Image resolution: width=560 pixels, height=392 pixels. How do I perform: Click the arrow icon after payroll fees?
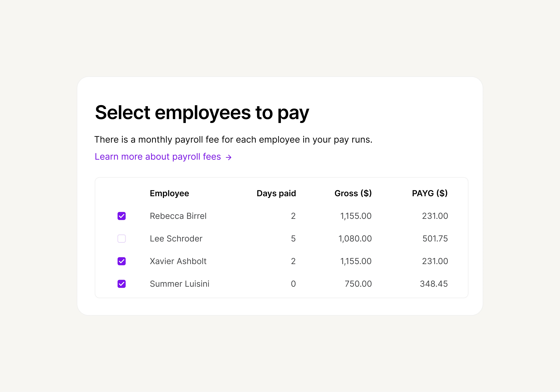click(x=229, y=157)
